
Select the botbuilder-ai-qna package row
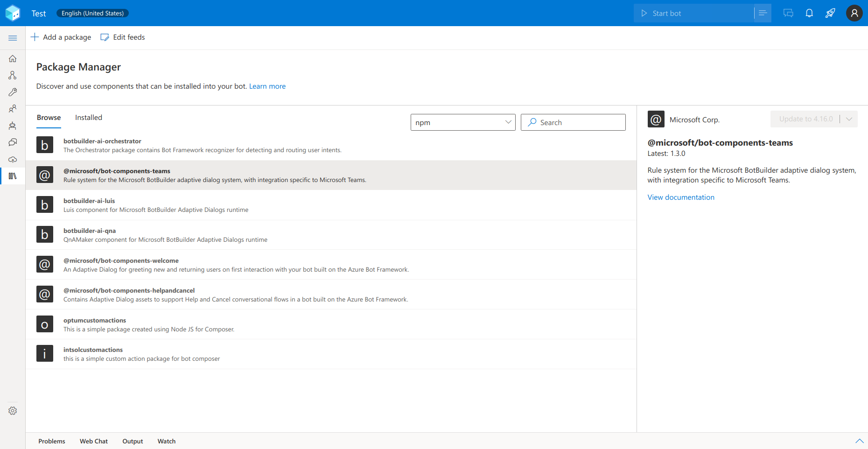coord(331,235)
